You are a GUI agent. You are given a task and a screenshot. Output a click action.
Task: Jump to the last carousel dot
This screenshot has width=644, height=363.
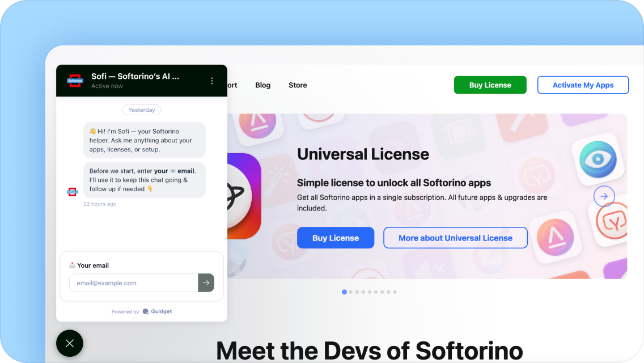tap(395, 292)
